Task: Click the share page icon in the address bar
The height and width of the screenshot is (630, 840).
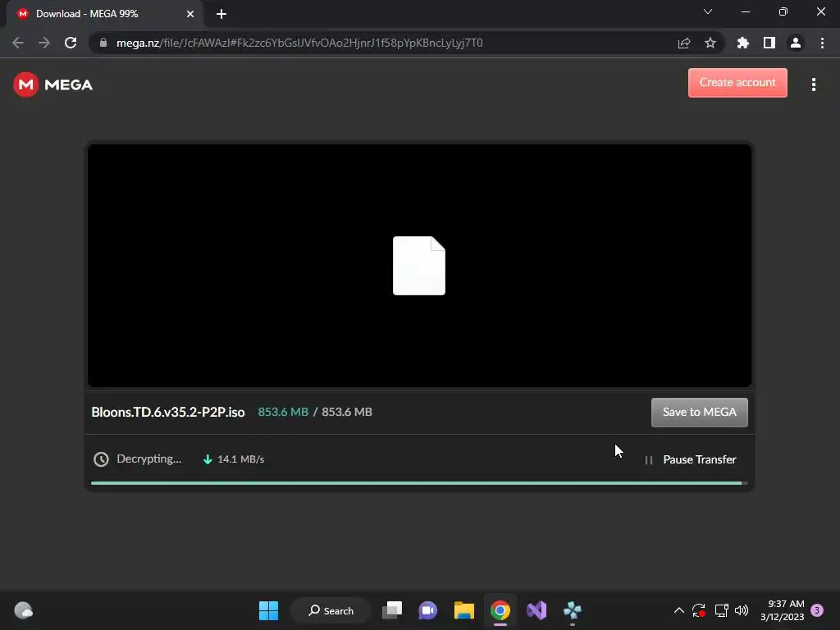Action: tap(684, 43)
